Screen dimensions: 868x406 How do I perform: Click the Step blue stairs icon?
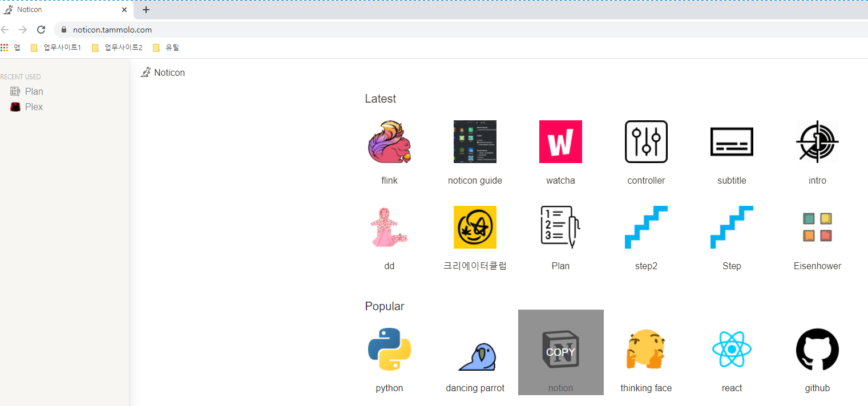click(x=732, y=227)
